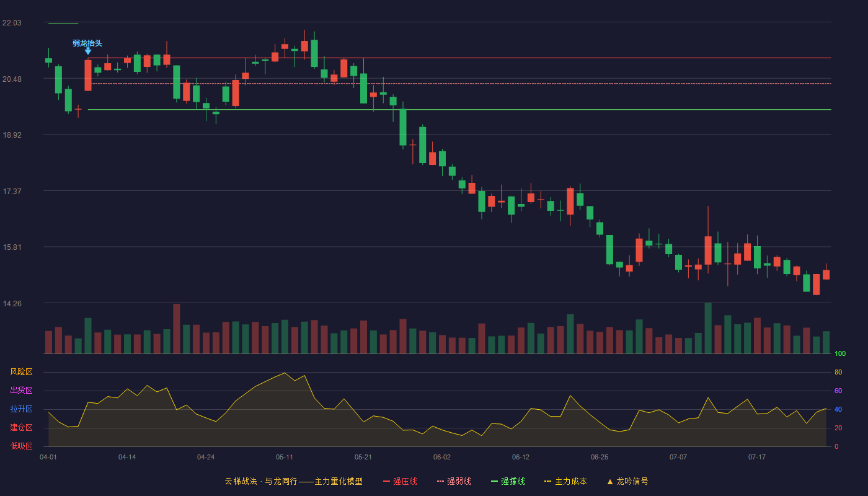Click the 05-21 date label
The image size is (868, 496).
(363, 457)
